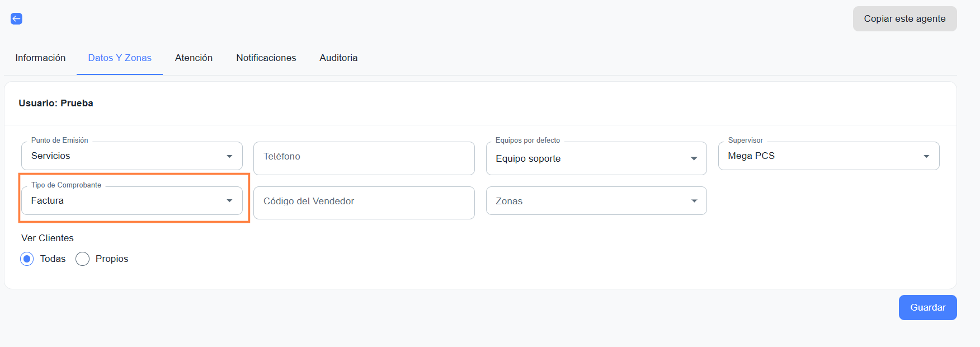The height and width of the screenshot is (347, 980).
Task: Open the Atención tab
Action: point(194,58)
